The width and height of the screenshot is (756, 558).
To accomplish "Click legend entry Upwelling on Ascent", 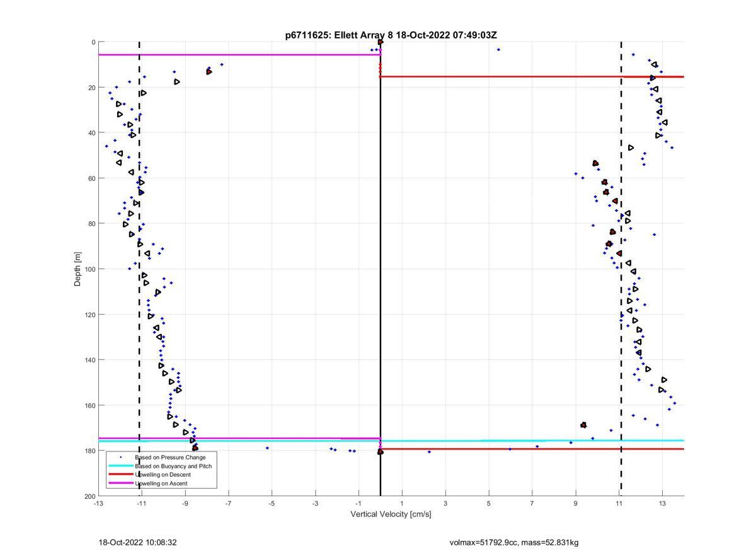I will tap(161, 484).
